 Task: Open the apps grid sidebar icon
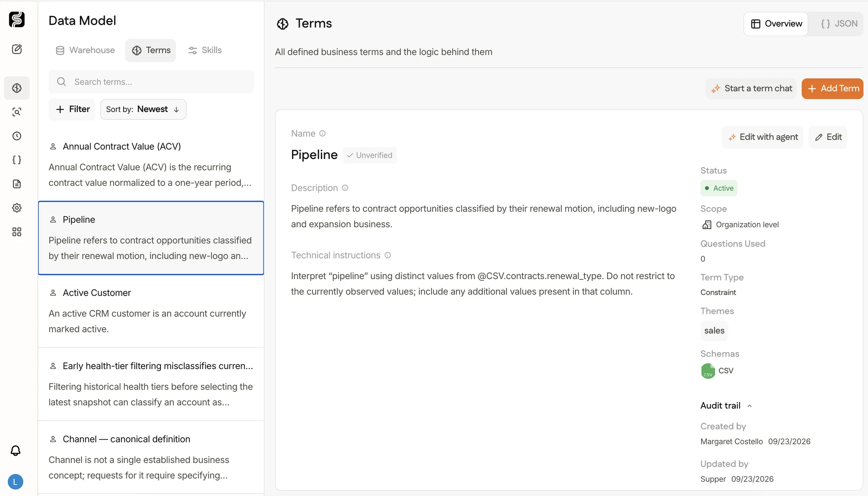point(17,232)
